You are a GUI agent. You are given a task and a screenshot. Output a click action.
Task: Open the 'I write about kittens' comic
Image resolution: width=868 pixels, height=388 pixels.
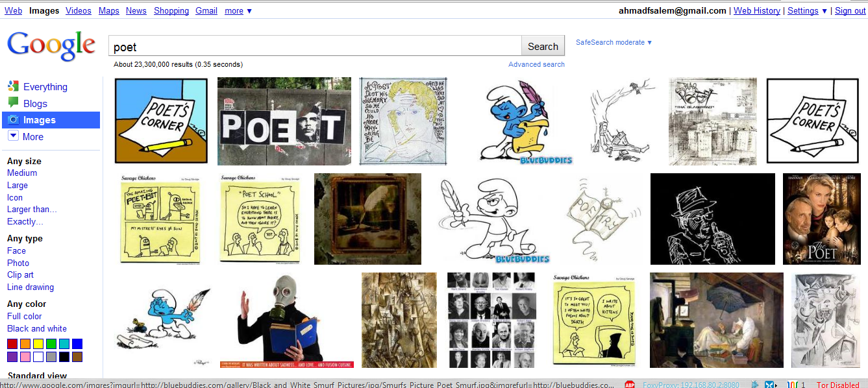[x=593, y=321]
